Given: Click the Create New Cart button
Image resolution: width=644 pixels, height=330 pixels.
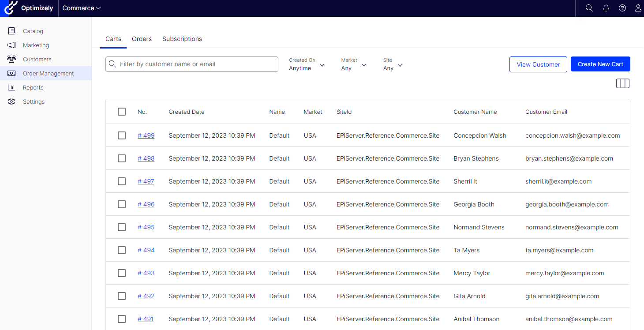Looking at the screenshot, I should (600, 64).
